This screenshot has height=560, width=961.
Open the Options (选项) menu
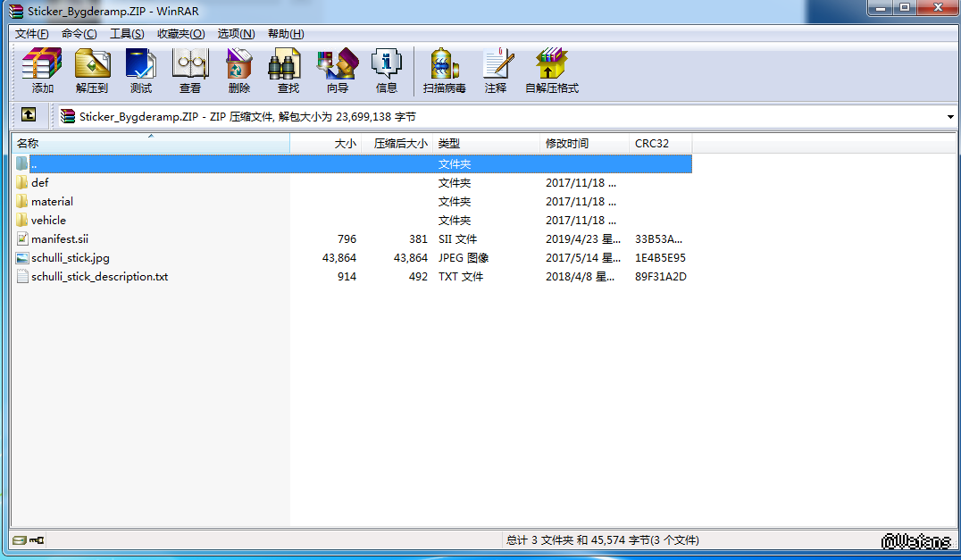236,34
